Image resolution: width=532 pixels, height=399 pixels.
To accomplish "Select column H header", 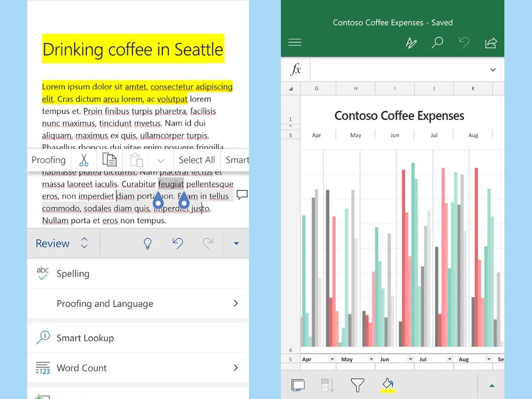I will click(x=355, y=88).
